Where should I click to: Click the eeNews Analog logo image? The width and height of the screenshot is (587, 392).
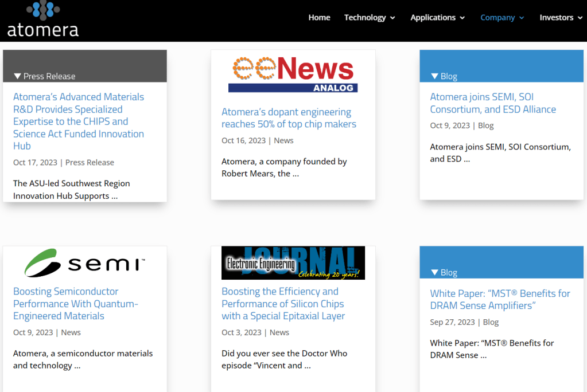(293, 75)
